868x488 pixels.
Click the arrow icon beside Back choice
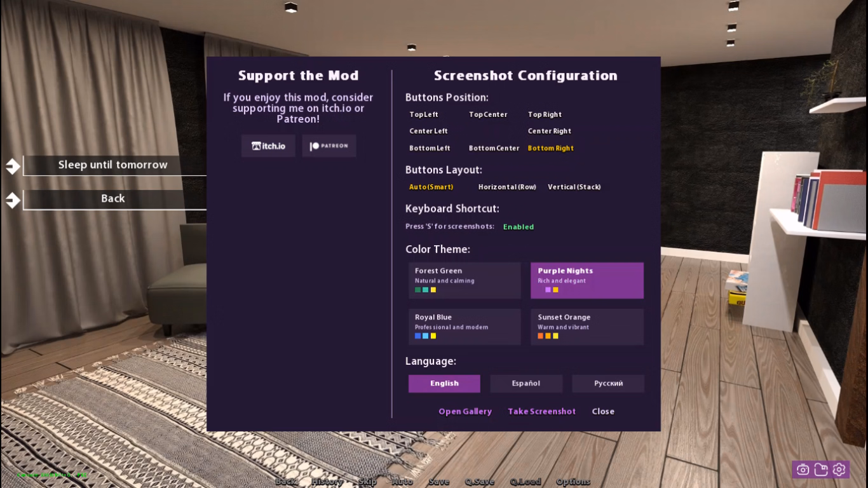tap(13, 200)
